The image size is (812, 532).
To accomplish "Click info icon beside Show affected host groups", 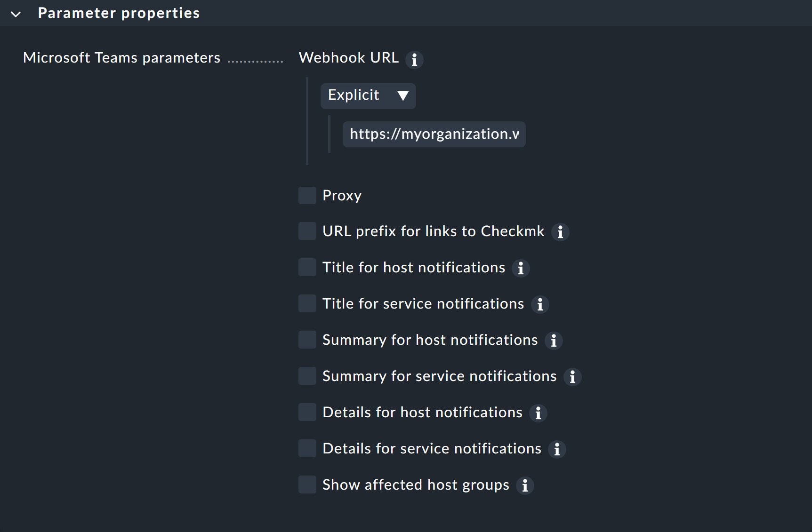I will 525,485.
